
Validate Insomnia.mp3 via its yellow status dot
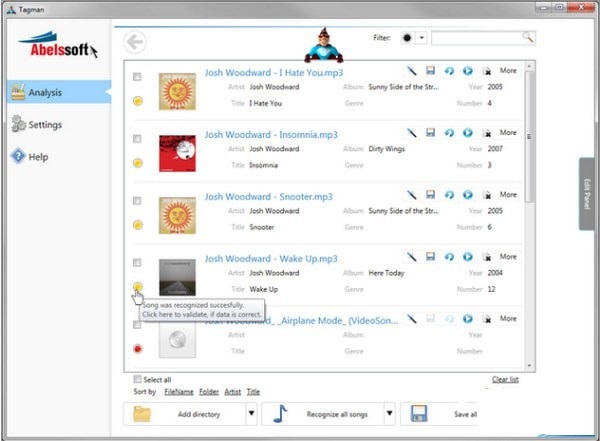(138, 163)
